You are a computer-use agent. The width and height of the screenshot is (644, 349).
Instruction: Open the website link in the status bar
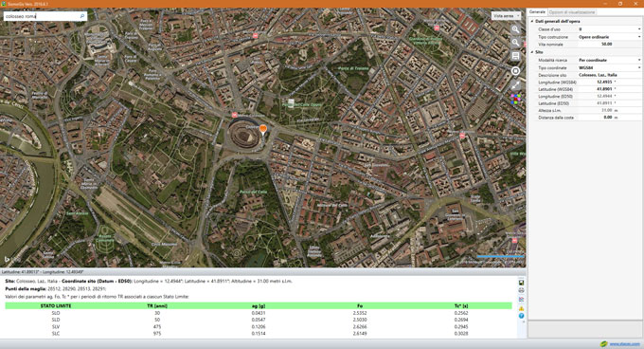point(624,344)
